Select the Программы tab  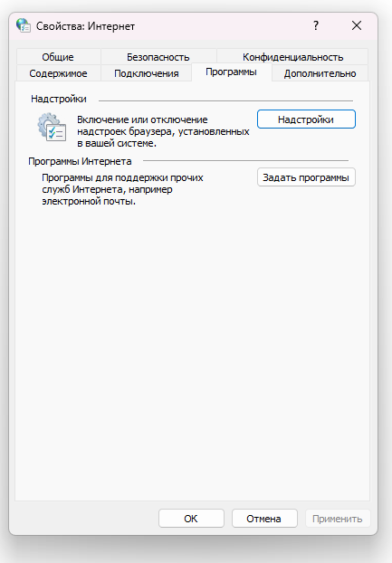pyautogui.click(x=231, y=72)
